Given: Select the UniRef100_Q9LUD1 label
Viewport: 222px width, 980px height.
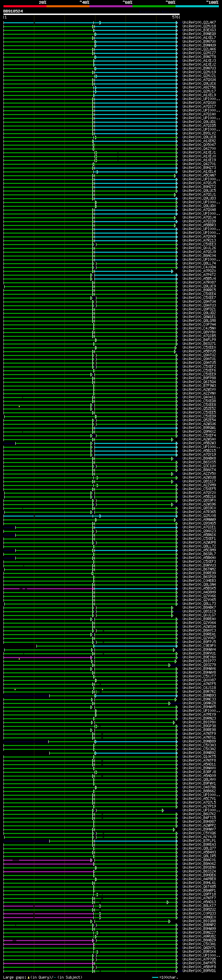Looking at the screenshot, I should tap(199, 122).
